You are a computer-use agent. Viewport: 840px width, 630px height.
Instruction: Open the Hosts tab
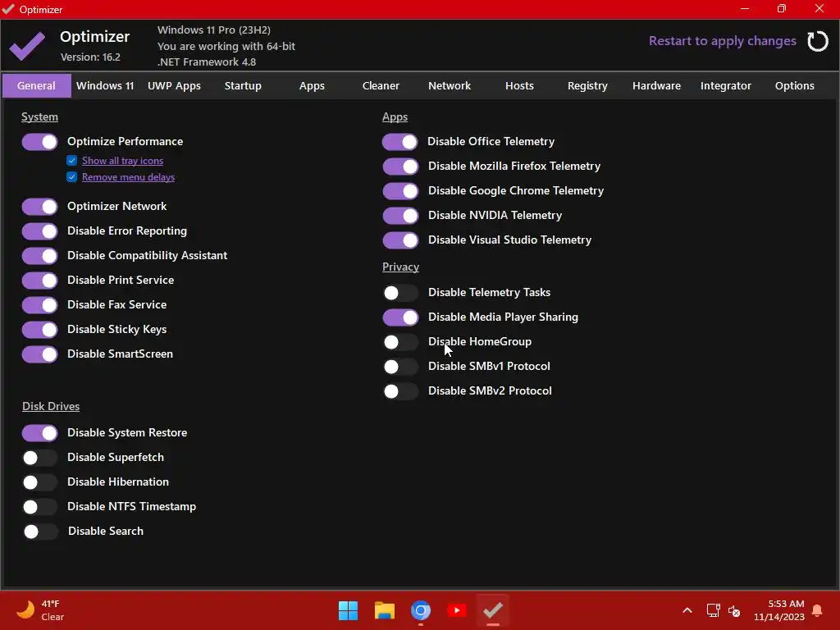click(519, 85)
